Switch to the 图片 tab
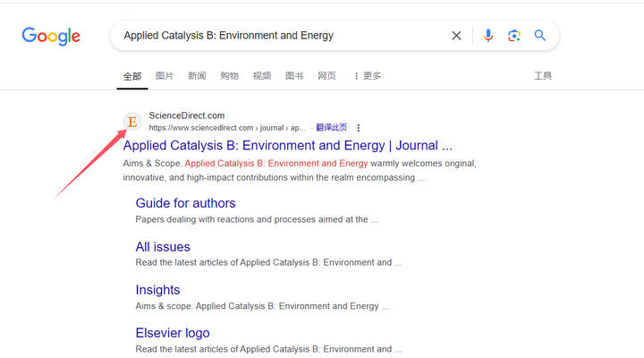Screen dimensions: 644x358 [x=165, y=76]
